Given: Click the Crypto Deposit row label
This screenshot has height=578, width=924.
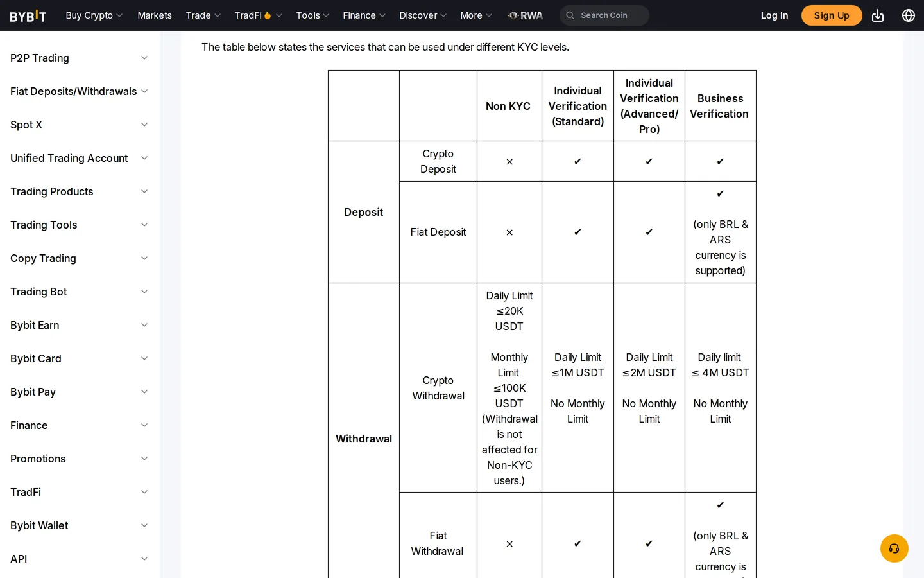Looking at the screenshot, I should coord(438,161).
